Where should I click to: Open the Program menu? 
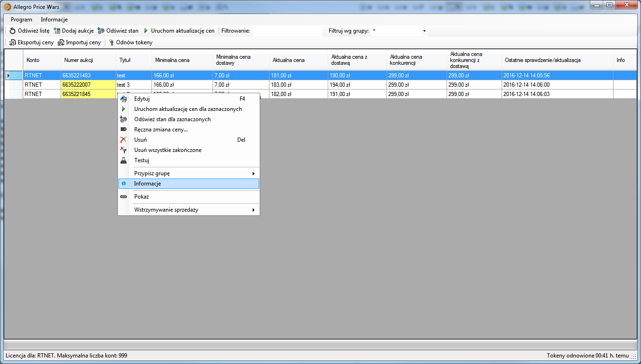tap(21, 20)
